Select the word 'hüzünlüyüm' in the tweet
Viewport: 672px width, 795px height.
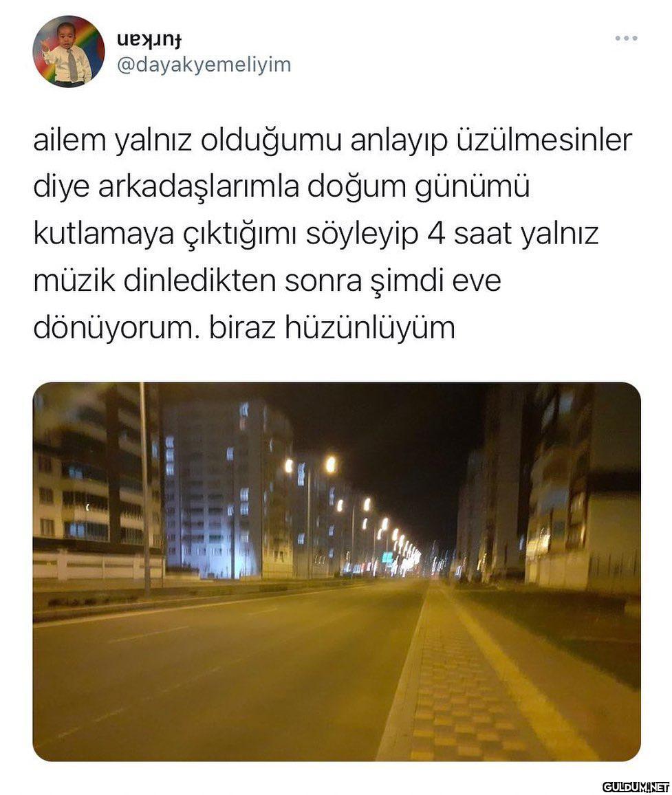369,328
